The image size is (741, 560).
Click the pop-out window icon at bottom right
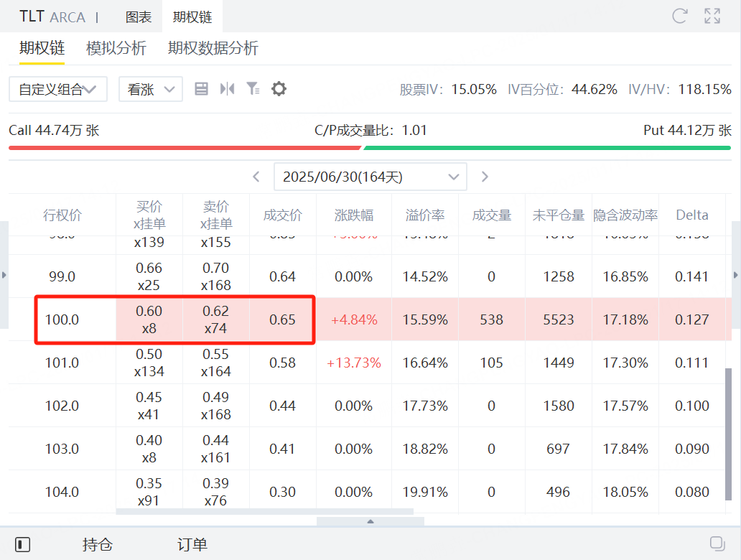tap(717, 544)
